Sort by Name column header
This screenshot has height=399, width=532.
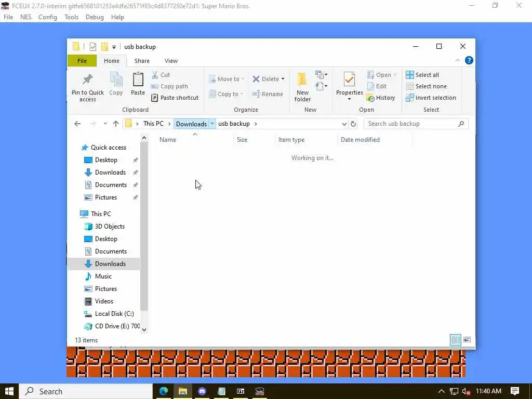[x=168, y=139]
